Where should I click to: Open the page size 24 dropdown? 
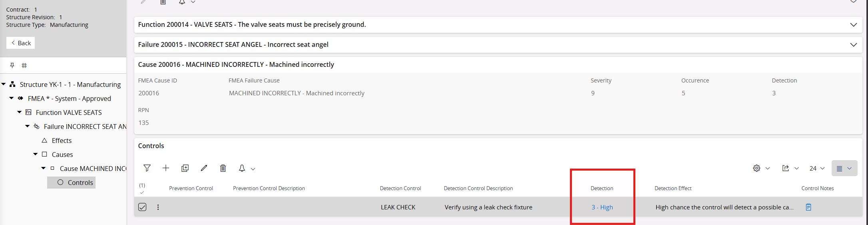817,168
